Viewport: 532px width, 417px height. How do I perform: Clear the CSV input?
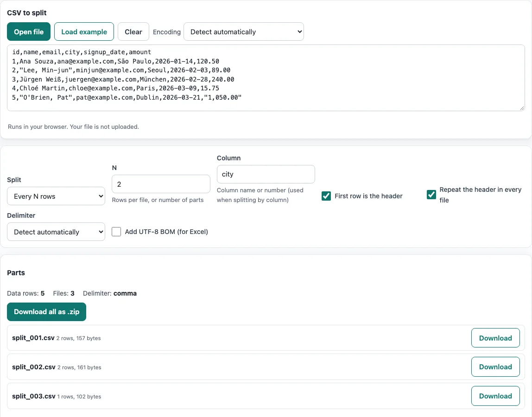click(x=133, y=32)
